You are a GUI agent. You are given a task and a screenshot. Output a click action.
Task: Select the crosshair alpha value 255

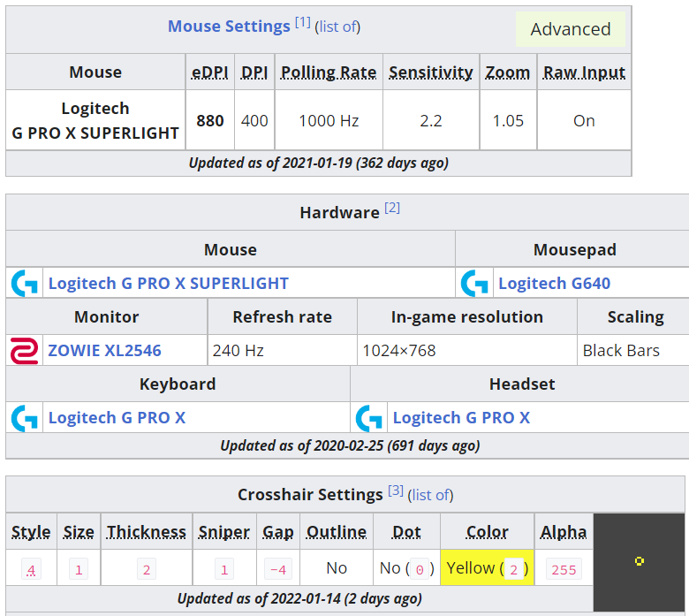pyautogui.click(x=564, y=570)
